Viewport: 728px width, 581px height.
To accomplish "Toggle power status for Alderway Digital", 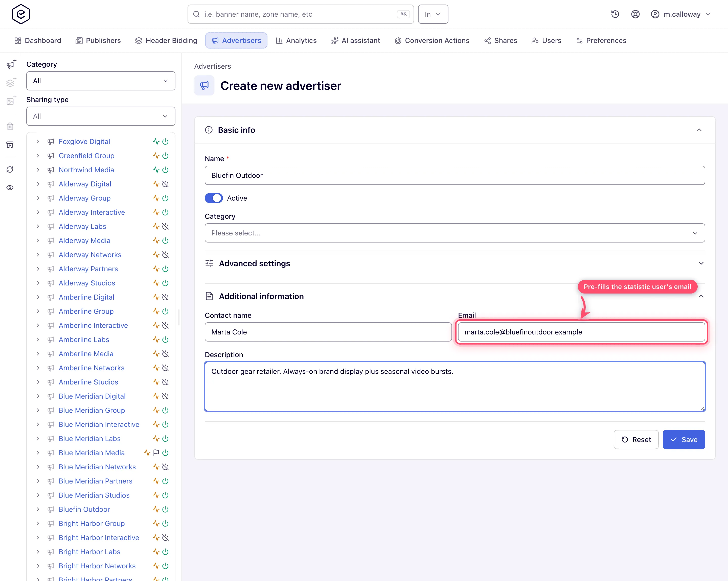I will coord(166,184).
